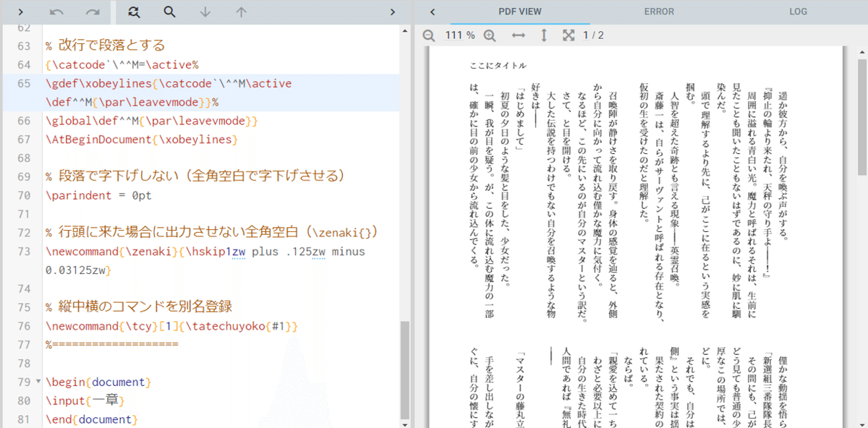Undo the last edit
The image size is (868, 428).
(x=57, y=12)
